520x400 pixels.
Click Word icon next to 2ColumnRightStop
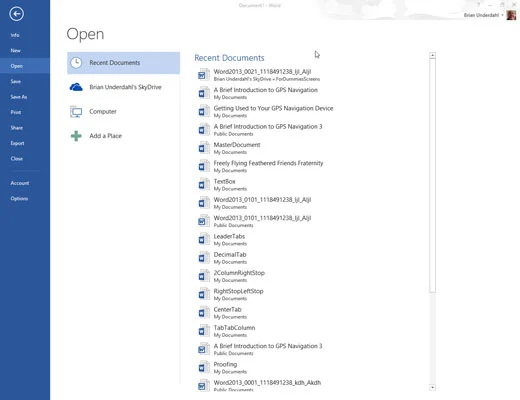203,276
